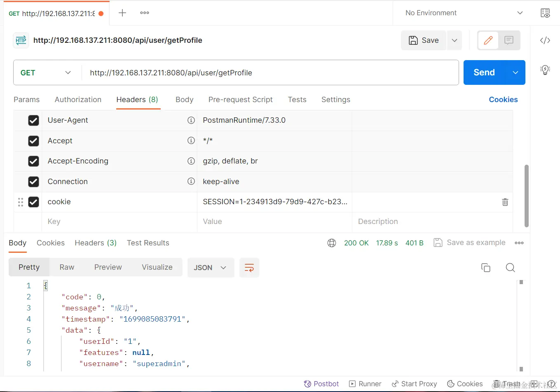Open tab options three-dot menu
This screenshot has width=560, height=392.
145,13
